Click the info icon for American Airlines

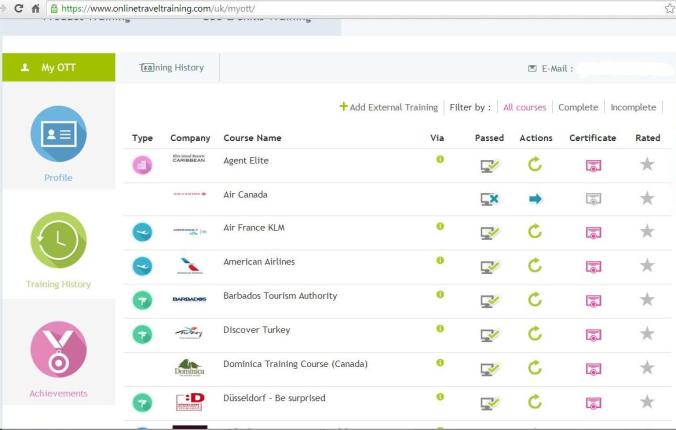click(439, 261)
